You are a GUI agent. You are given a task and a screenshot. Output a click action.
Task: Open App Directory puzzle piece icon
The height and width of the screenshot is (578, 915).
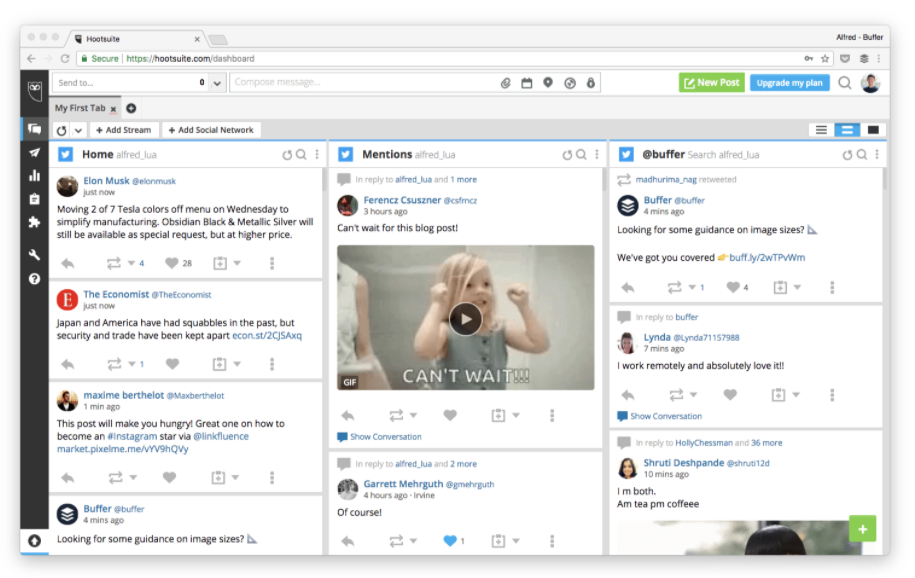coord(34,222)
